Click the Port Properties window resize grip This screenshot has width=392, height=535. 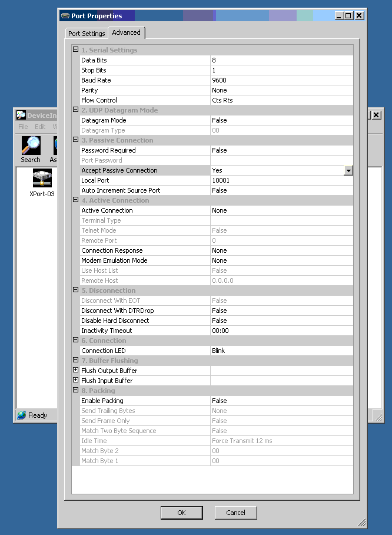point(362,523)
